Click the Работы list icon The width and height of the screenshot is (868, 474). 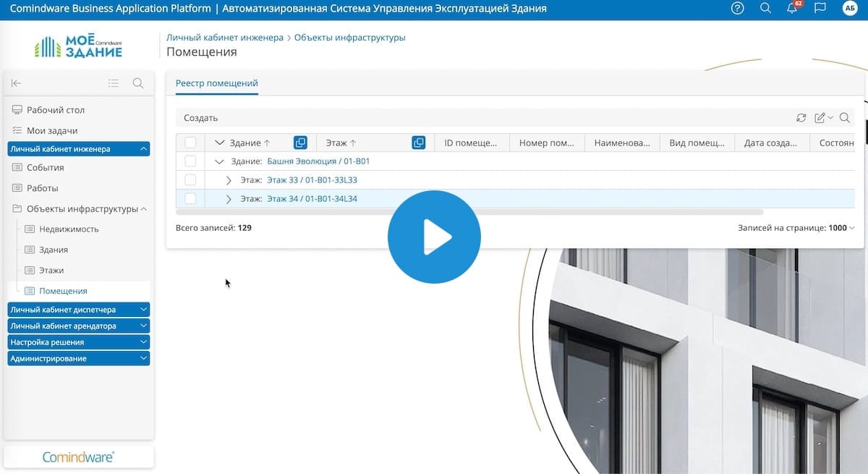click(17, 188)
